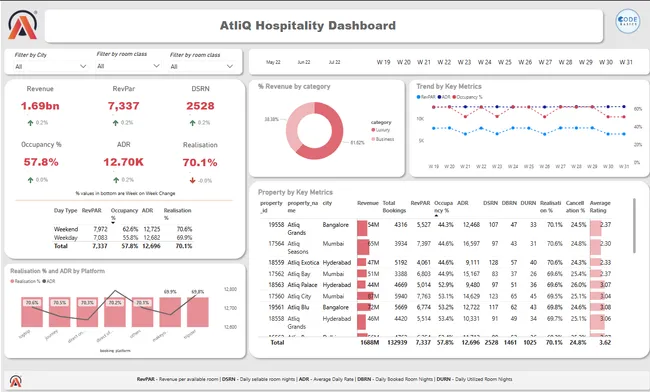Image resolution: width=650 pixels, height=392 pixels.
Task: Click the green up arrow under Occupancy %
Action: pyautogui.click(x=30, y=180)
